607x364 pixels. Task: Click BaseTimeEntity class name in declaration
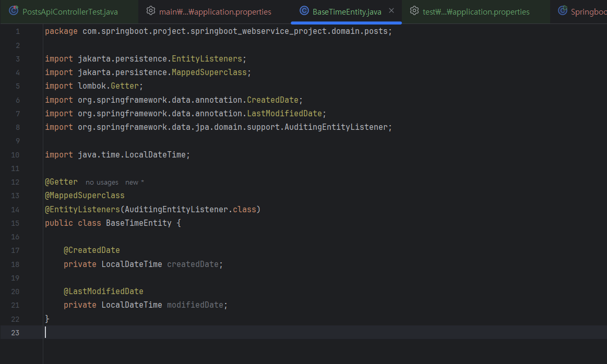point(139,223)
